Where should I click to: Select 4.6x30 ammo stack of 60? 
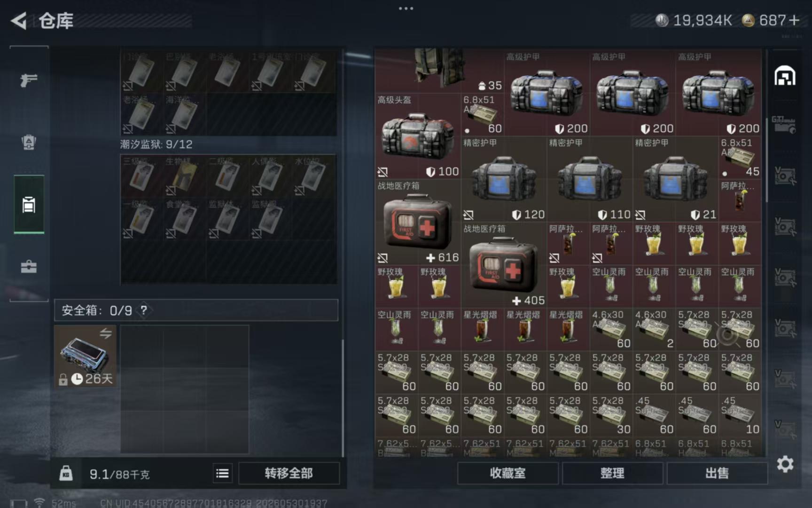pyautogui.click(x=611, y=329)
